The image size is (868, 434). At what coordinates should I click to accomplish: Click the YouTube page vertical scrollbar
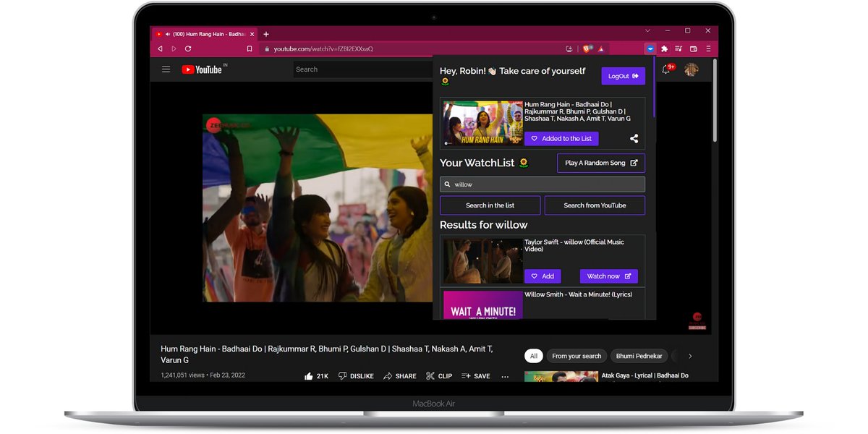(x=715, y=100)
